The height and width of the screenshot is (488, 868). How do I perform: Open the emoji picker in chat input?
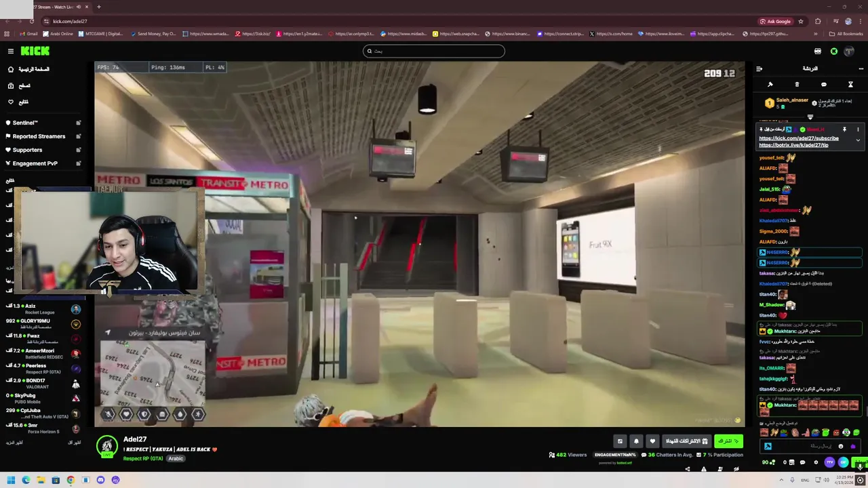[x=841, y=446]
